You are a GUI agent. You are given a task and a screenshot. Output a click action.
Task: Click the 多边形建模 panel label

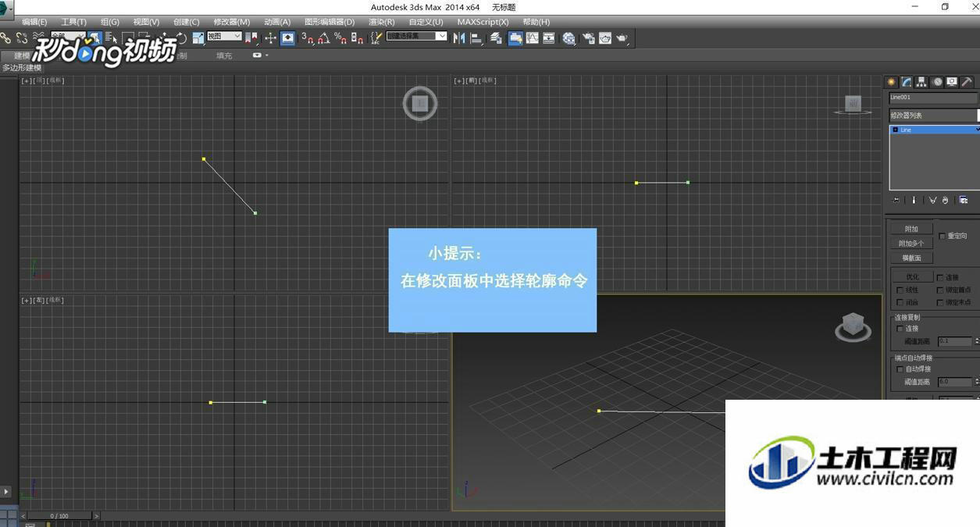click(x=22, y=68)
